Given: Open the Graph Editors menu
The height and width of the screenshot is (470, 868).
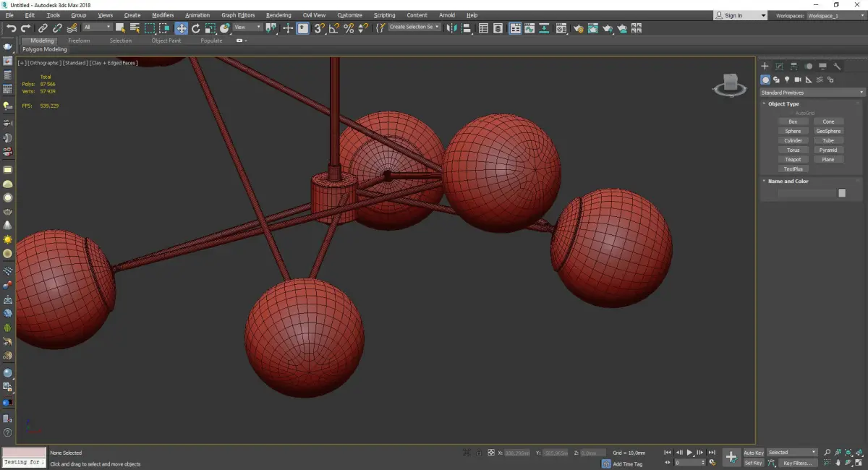Looking at the screenshot, I should pyautogui.click(x=238, y=15).
